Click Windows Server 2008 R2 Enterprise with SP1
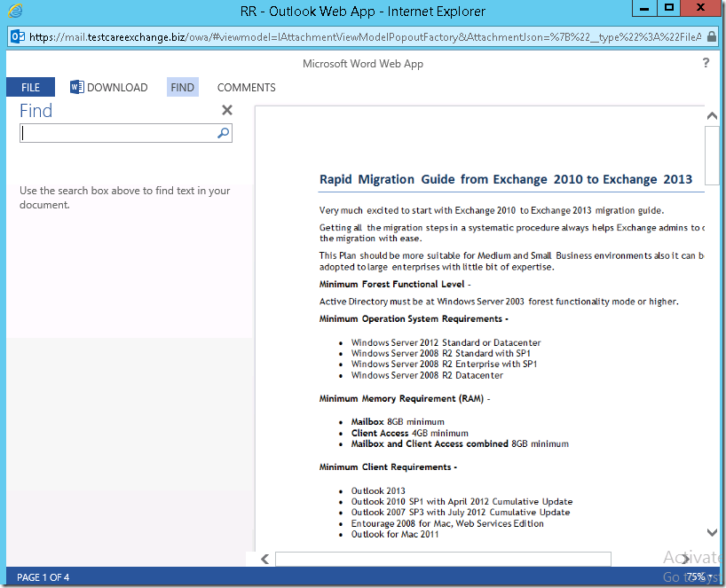Image resolution: width=726 pixels, height=588 pixels. point(444,365)
